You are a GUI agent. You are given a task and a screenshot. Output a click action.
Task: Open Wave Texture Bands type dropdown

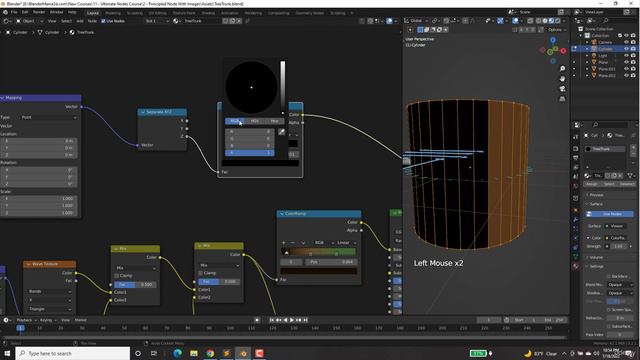point(50,291)
